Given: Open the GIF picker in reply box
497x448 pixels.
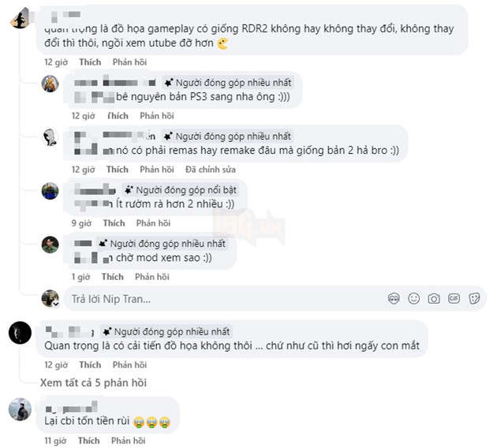Looking at the screenshot, I should [x=454, y=298].
